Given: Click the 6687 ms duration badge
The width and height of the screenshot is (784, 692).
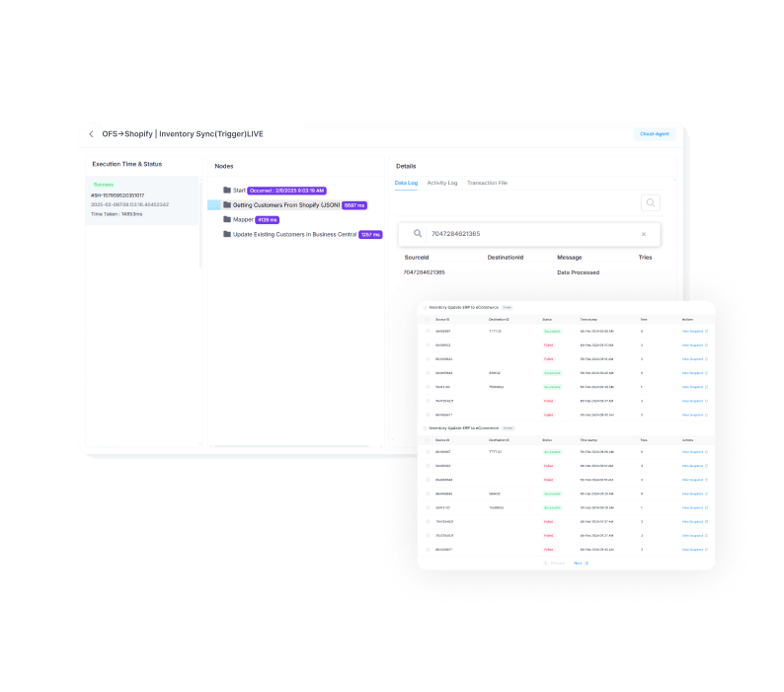Looking at the screenshot, I should pos(354,205).
